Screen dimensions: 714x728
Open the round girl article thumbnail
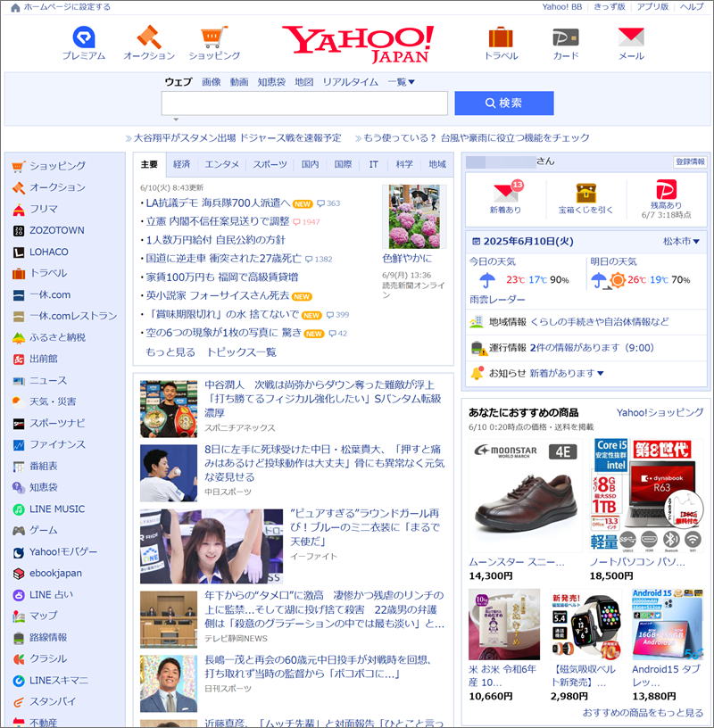point(212,547)
